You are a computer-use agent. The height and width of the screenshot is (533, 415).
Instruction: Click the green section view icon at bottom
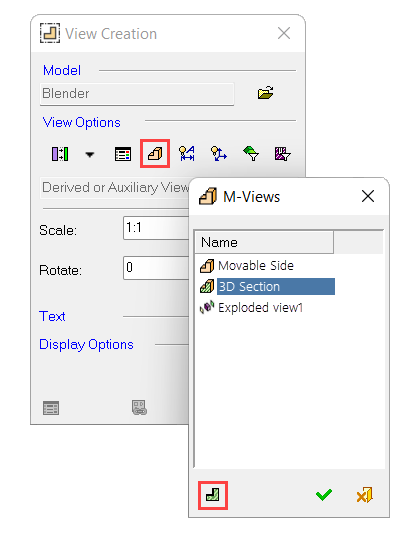(213, 495)
